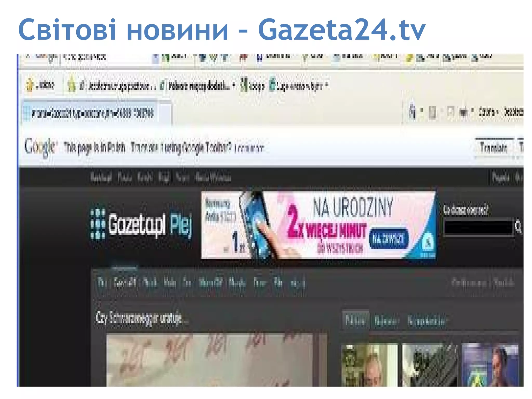
Task: Open the Sugerowane witryny favorites link
Action: [x=299, y=85]
